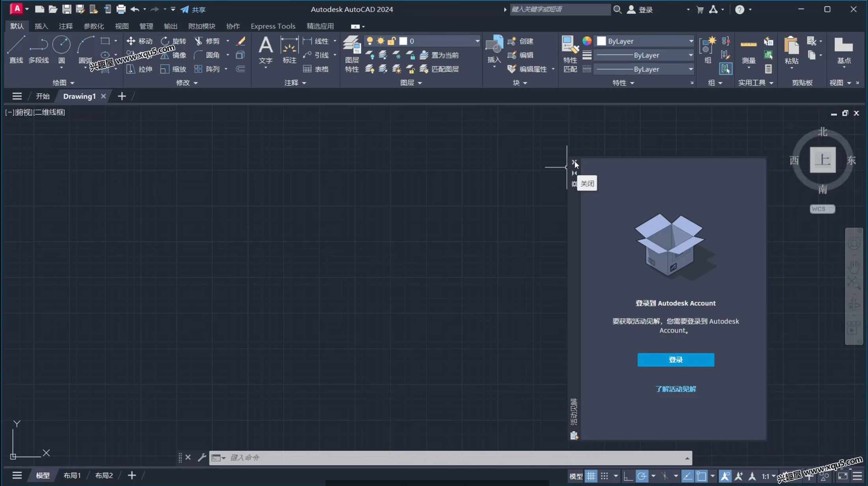This screenshot has height=486, width=868.
Task: Choose the Rotate (旋转) command
Action: tap(174, 41)
